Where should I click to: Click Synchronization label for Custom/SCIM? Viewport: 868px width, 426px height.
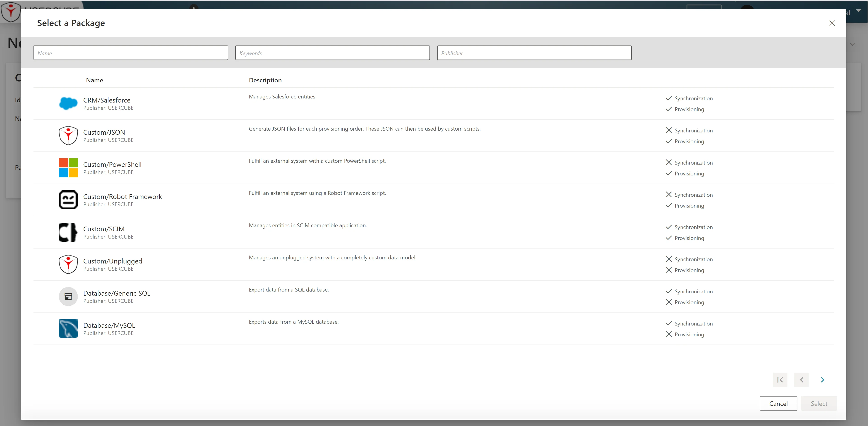[694, 227]
